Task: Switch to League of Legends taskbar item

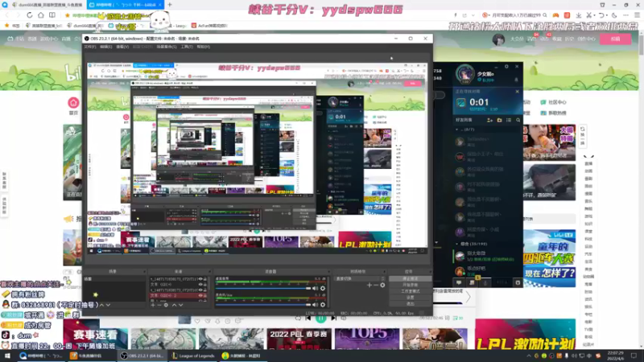Action: pyautogui.click(x=193, y=356)
